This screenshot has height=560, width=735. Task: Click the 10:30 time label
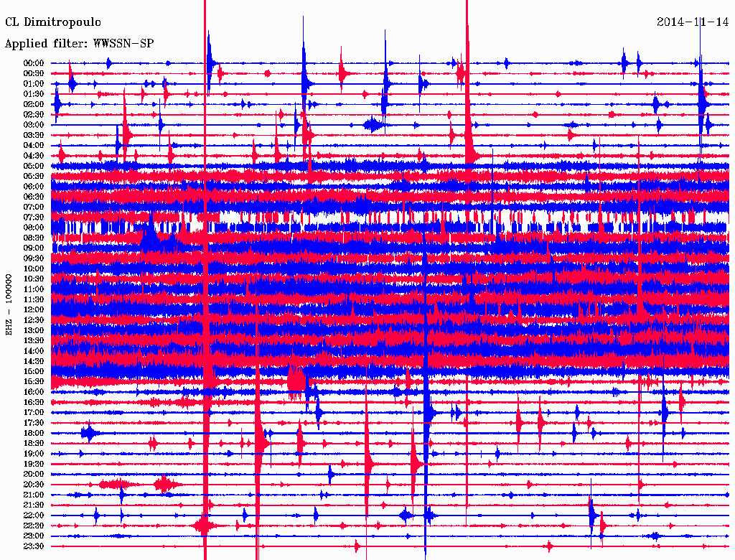coord(34,279)
